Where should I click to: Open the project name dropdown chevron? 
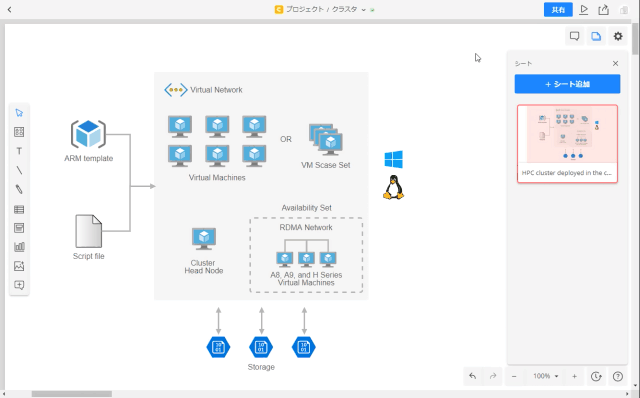point(363,10)
